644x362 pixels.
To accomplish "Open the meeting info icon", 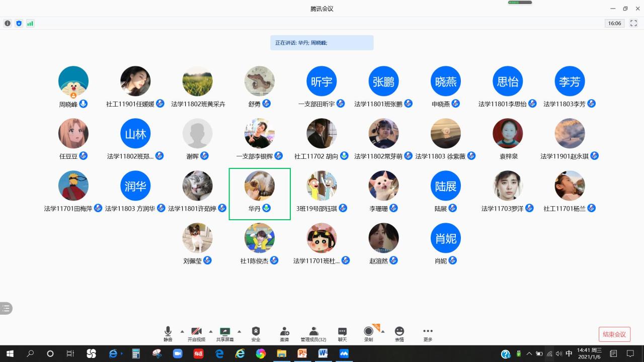I will click(8, 23).
